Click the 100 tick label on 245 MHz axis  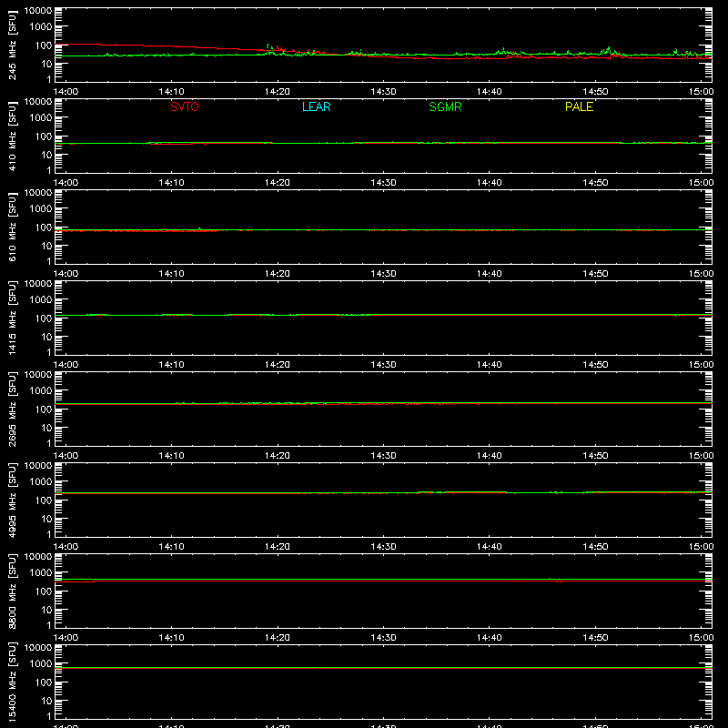44,45
